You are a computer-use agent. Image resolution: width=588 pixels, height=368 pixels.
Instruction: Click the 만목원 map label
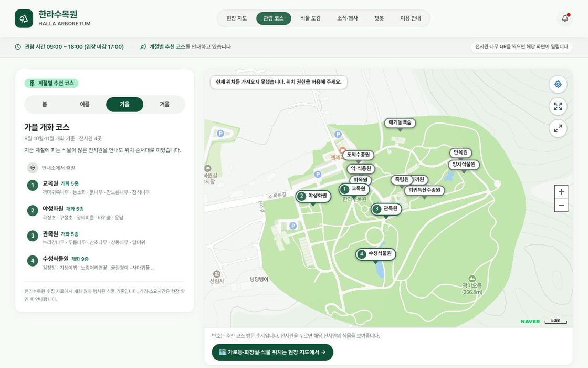(460, 152)
